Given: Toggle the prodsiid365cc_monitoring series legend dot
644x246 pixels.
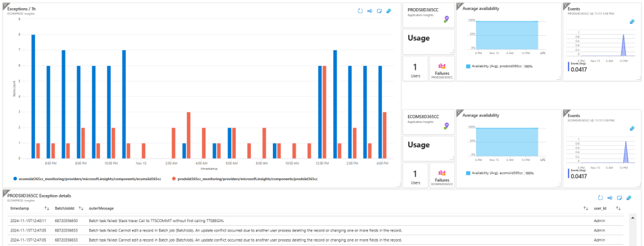Looking at the screenshot, I should [174, 179].
